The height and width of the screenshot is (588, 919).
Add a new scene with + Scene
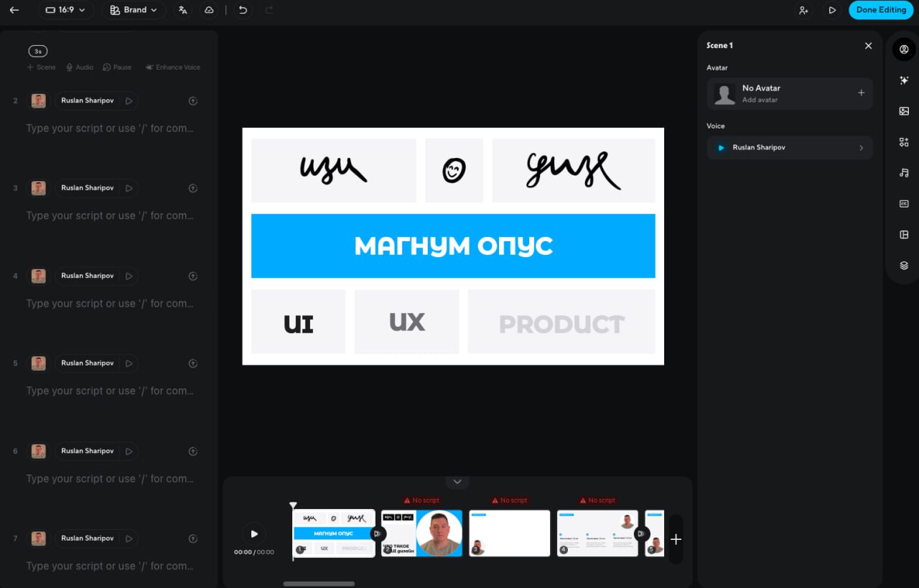coord(41,67)
